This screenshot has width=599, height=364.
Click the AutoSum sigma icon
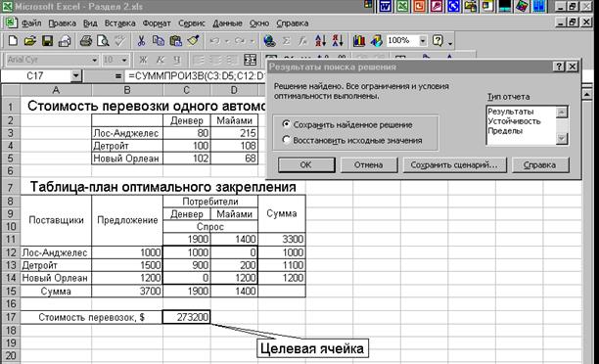(286, 41)
